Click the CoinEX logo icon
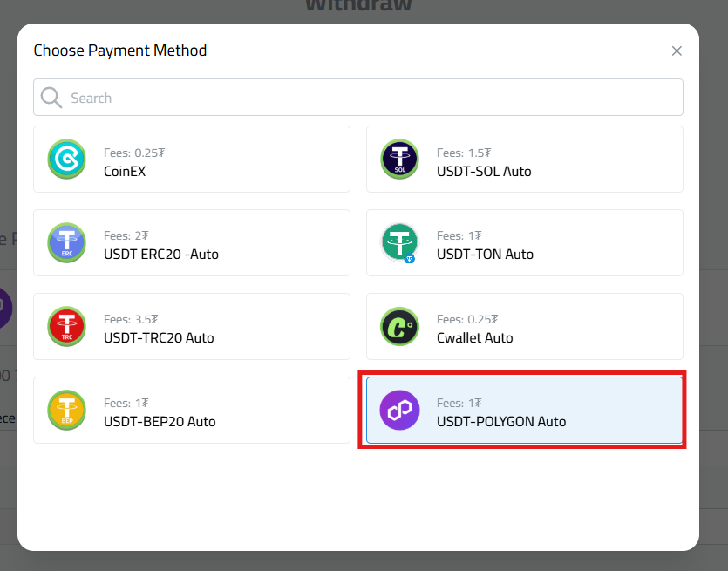Screen dimensions: 728x571 click(x=67, y=160)
